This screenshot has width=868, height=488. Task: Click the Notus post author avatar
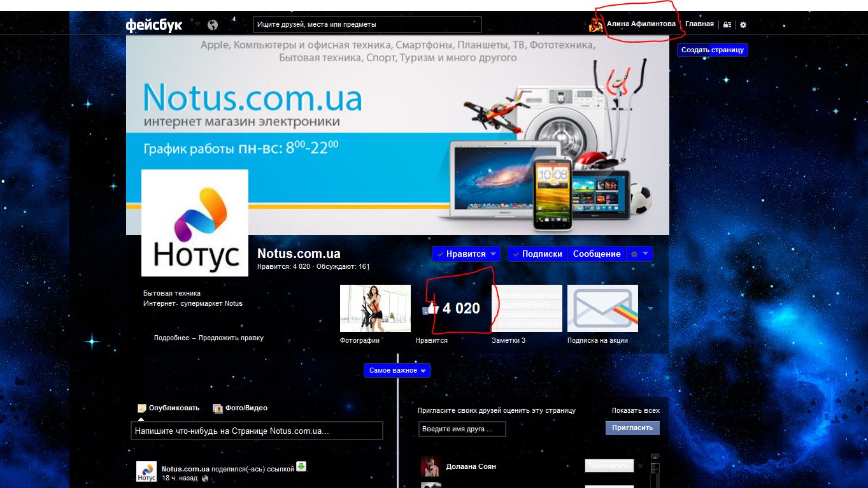tap(146, 471)
